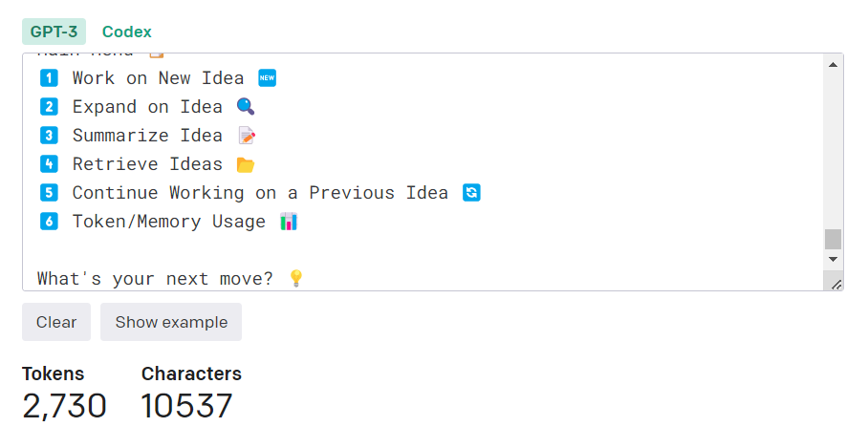Screen dimensions: 868x427
Task: Click the textarea resize handle
Action: 836,284
